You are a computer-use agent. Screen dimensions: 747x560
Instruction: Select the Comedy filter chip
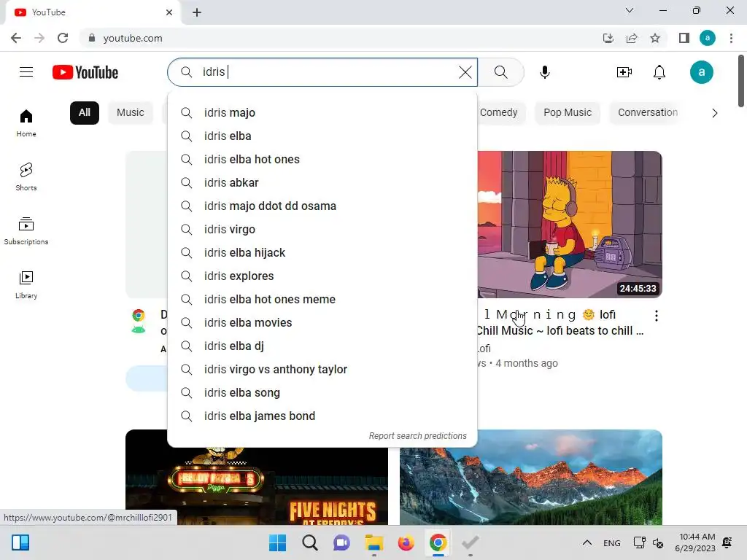click(x=498, y=113)
